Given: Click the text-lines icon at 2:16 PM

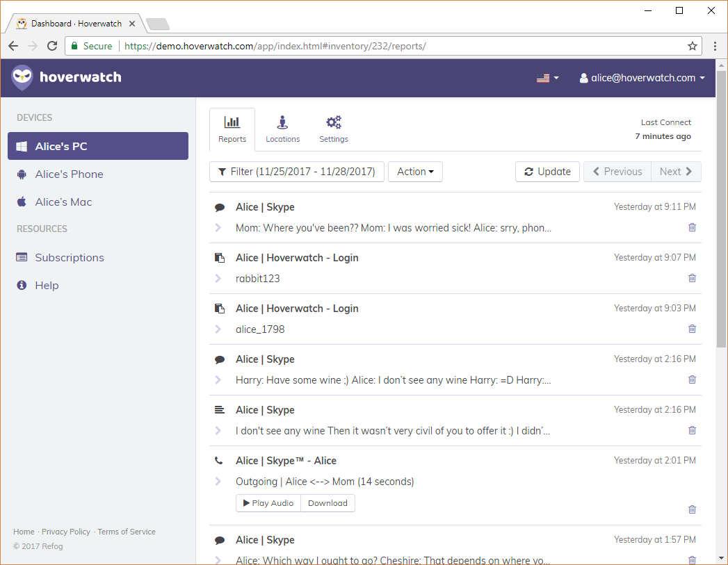Looking at the screenshot, I should coord(220,410).
